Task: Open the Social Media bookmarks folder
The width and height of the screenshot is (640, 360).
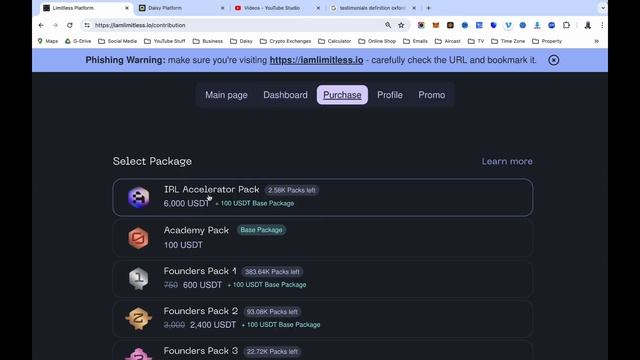Action: pyautogui.click(x=118, y=41)
